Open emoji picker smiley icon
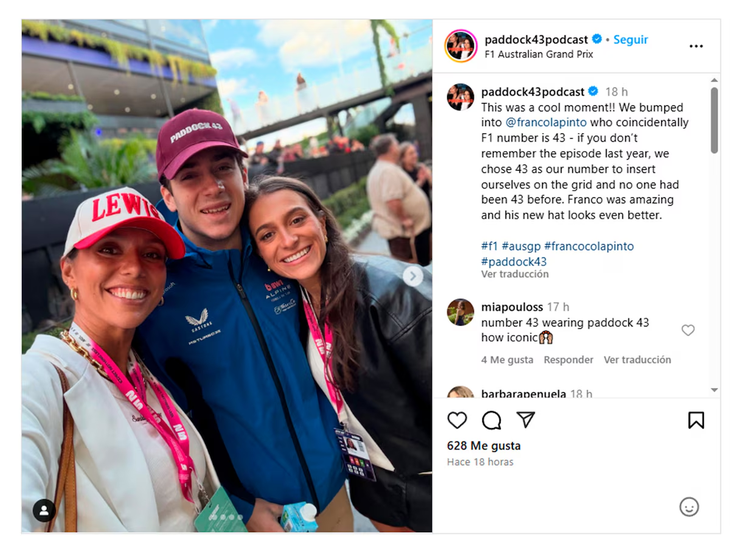 pyautogui.click(x=689, y=507)
